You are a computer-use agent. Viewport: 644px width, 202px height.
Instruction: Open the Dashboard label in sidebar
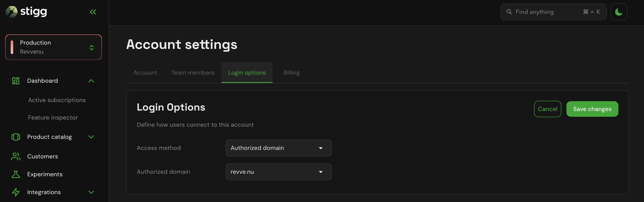click(42, 81)
